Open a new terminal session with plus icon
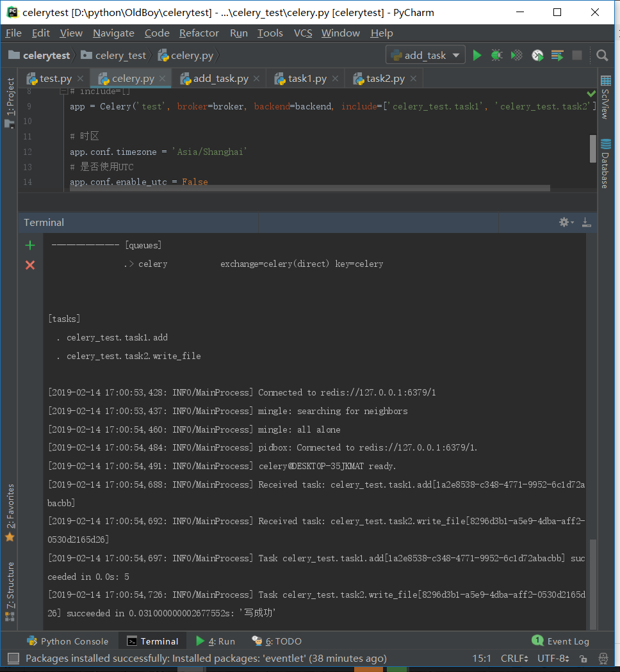This screenshot has width=620, height=672. pos(30,245)
